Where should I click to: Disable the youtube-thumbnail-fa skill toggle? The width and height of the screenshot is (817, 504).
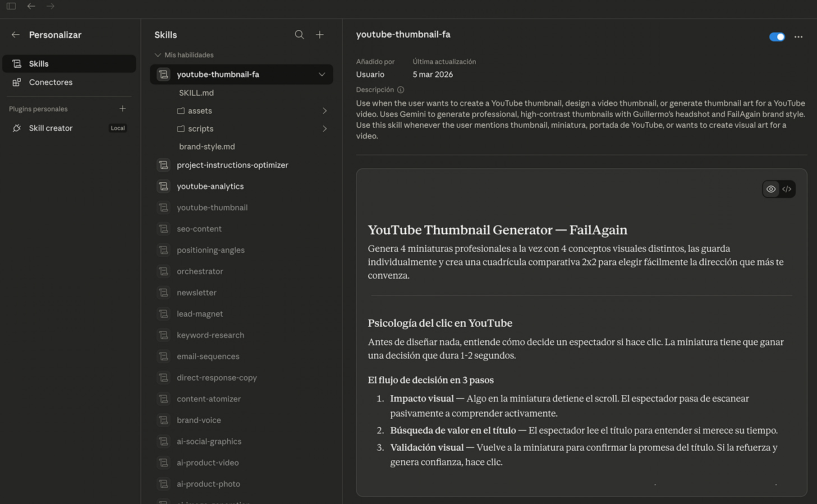777,37
